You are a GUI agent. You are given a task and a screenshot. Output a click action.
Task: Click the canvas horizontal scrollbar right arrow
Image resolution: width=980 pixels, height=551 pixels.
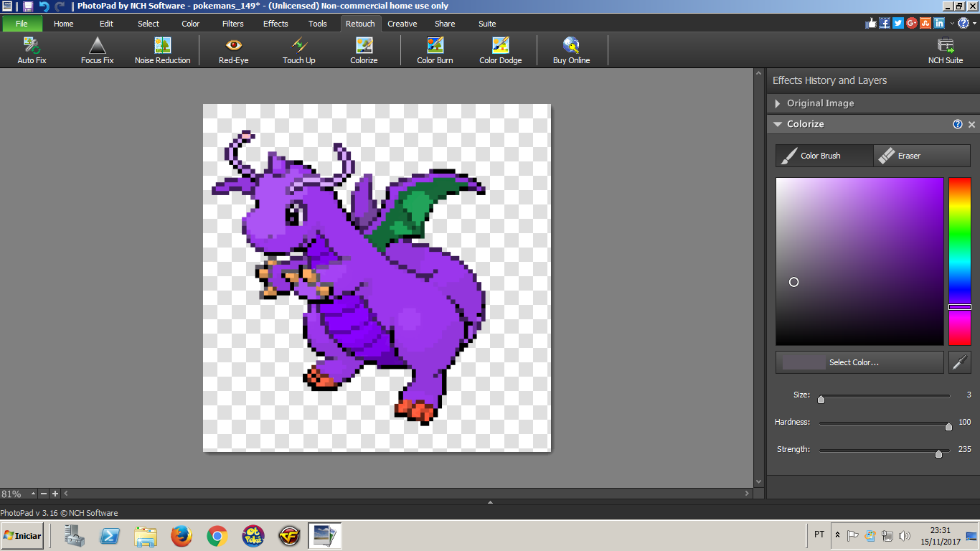point(747,494)
